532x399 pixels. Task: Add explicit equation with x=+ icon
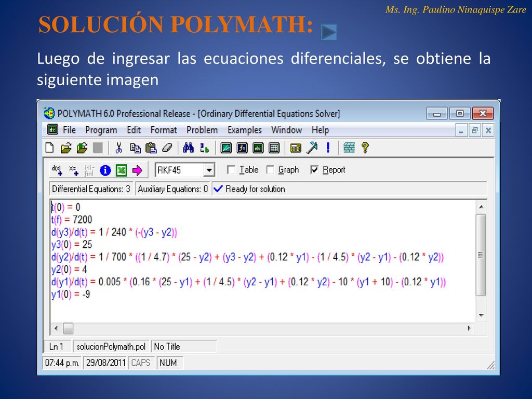[73, 170]
